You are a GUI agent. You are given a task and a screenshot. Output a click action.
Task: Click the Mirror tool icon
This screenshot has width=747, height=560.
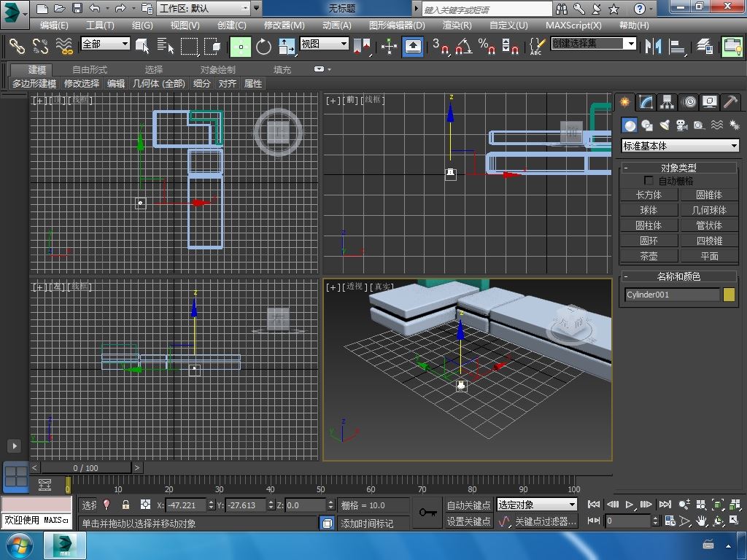click(x=652, y=46)
